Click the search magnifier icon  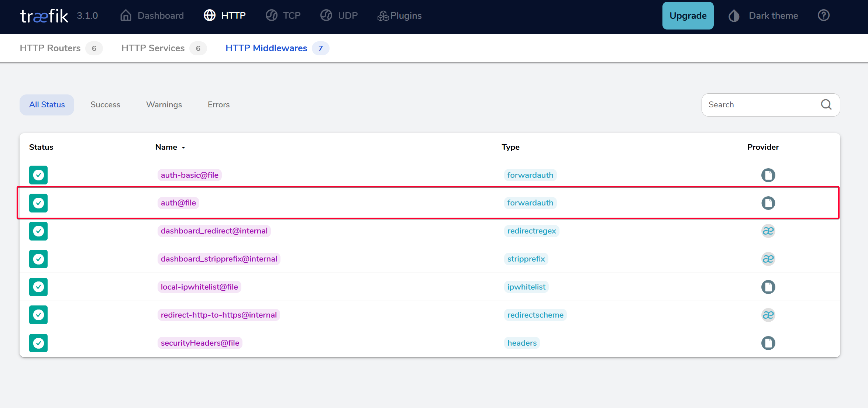(826, 105)
